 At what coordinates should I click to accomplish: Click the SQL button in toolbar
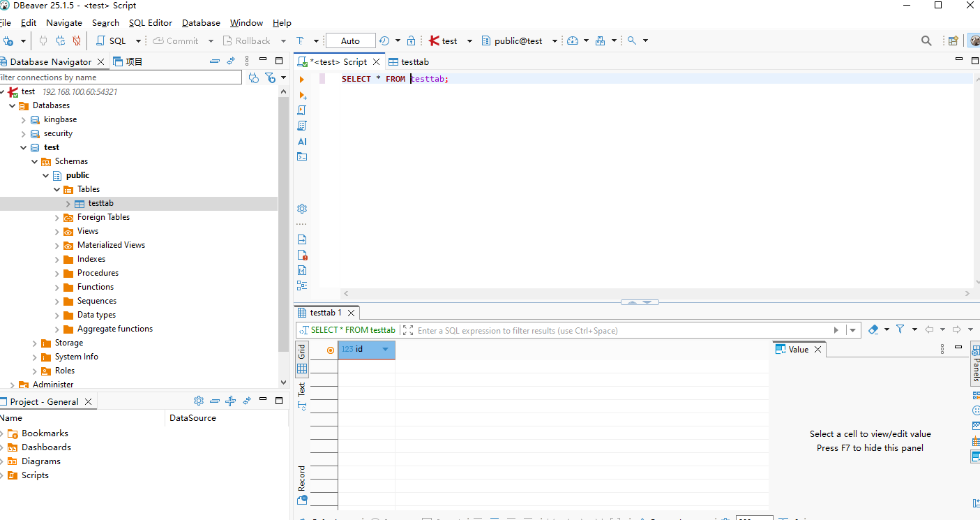[111, 41]
